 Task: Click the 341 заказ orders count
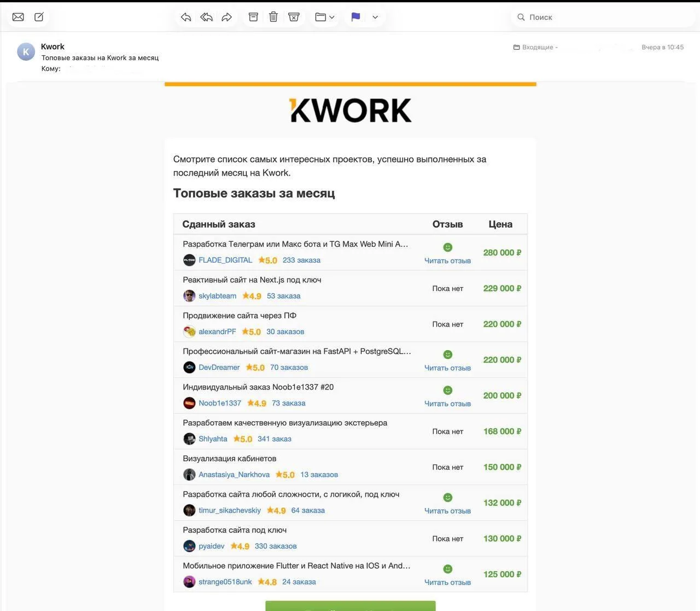275,439
